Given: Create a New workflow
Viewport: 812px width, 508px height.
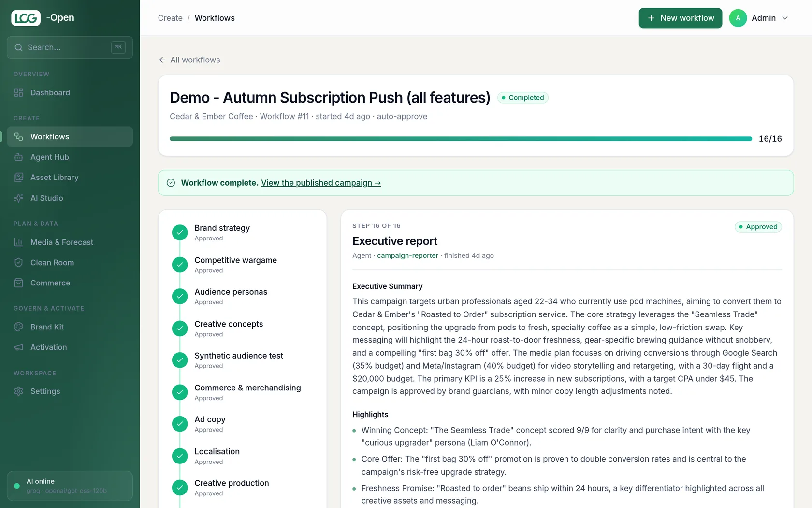Looking at the screenshot, I should 681,18.
